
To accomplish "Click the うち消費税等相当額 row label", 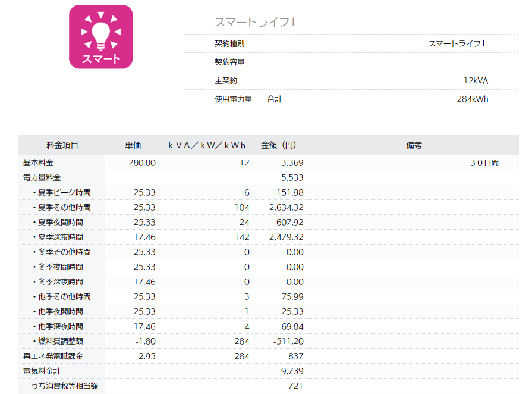I will 64,386.
